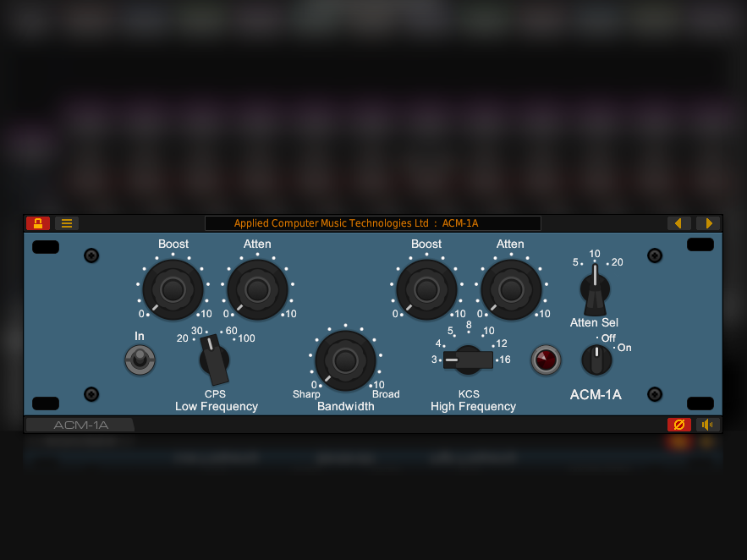Click the previous preset left arrow

[x=678, y=223]
